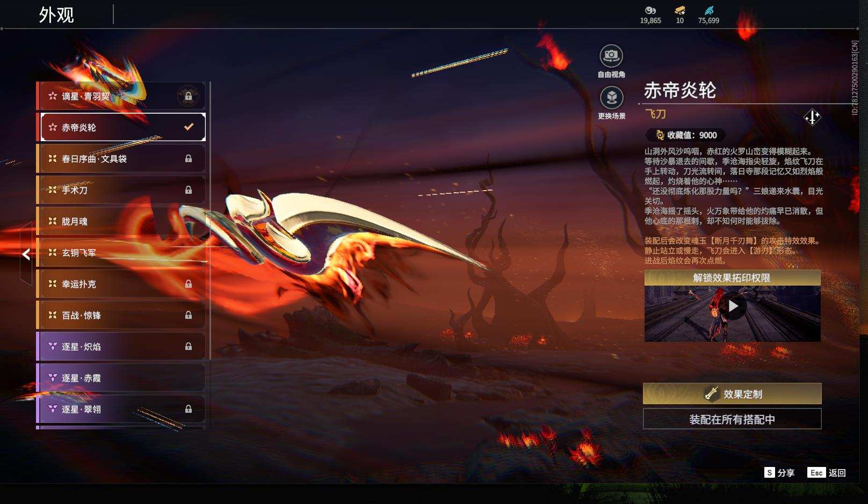Click lock icon on 幸运扑克 row
The height and width of the screenshot is (504, 868).
pos(189,283)
